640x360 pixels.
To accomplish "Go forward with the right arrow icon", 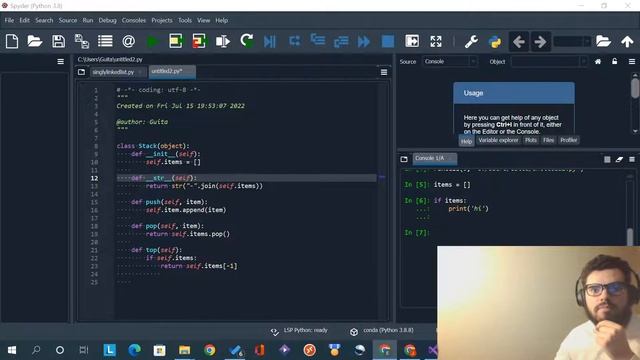I will pos(540,41).
